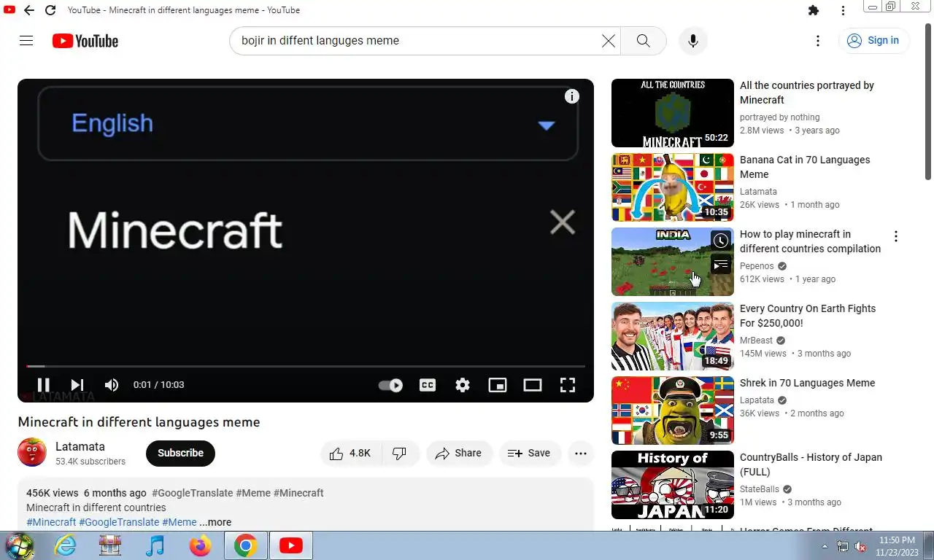Click the MrBeast channel name
934x560 pixels.
pos(756,341)
